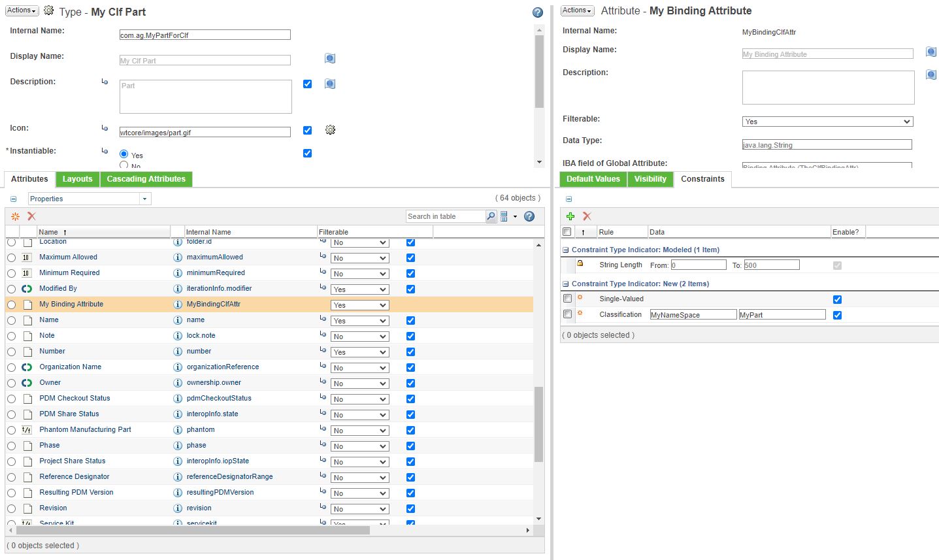Click the red Remove Attribute icon

[x=31, y=216]
